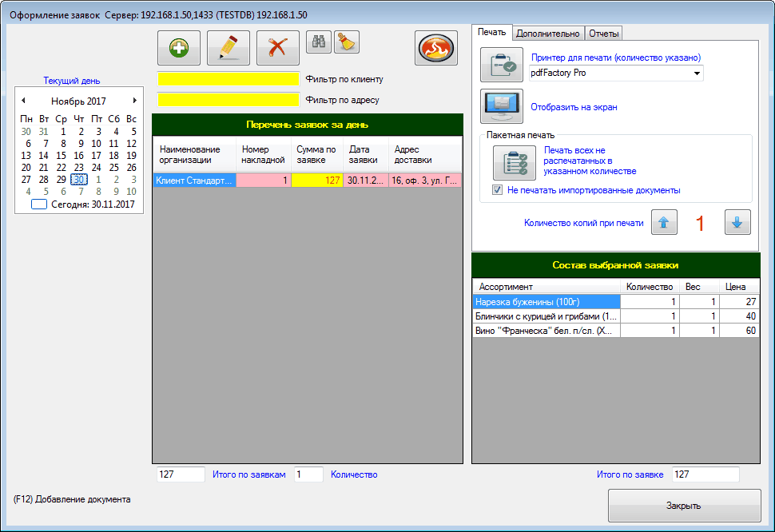
Task: Open the pdfFactory Pro printer dropdown
Action: (697, 73)
